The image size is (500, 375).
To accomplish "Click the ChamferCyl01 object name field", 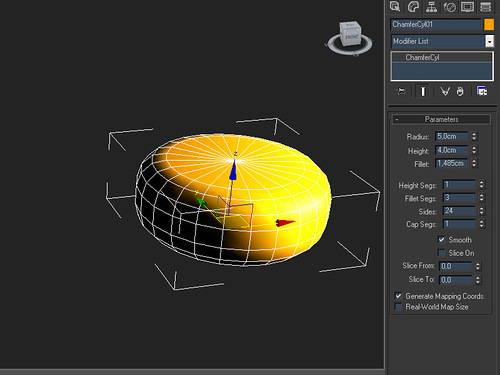I will coord(436,24).
